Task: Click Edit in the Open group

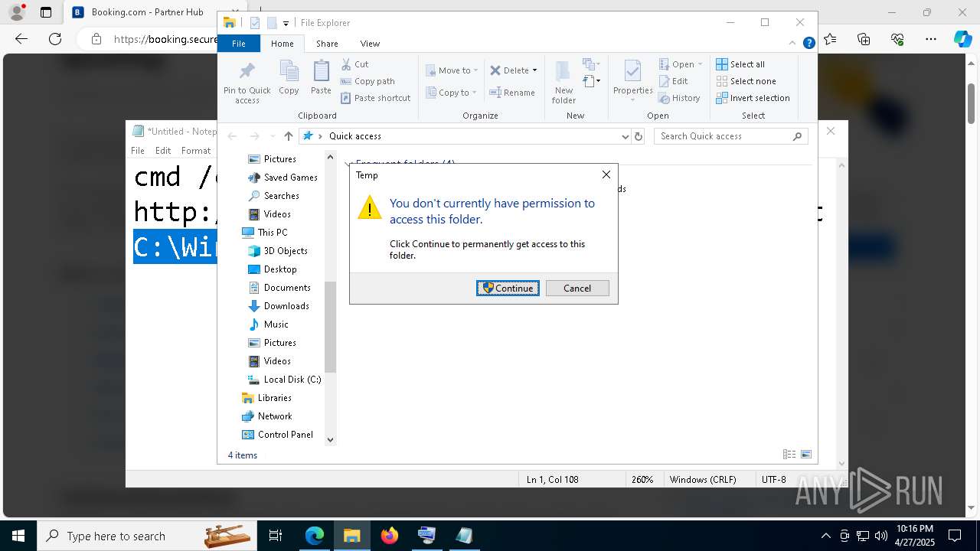Action: coord(673,81)
